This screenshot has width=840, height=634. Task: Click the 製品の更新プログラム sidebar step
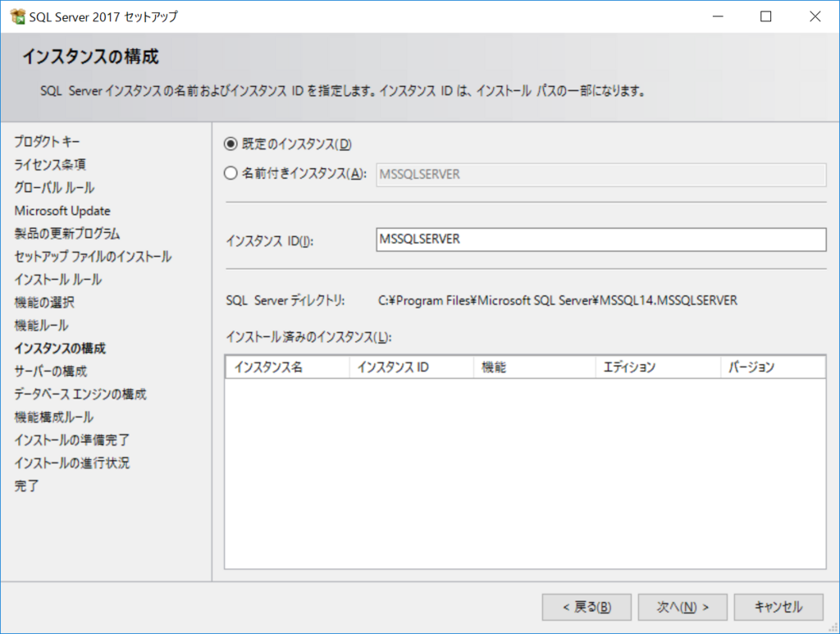(67, 234)
